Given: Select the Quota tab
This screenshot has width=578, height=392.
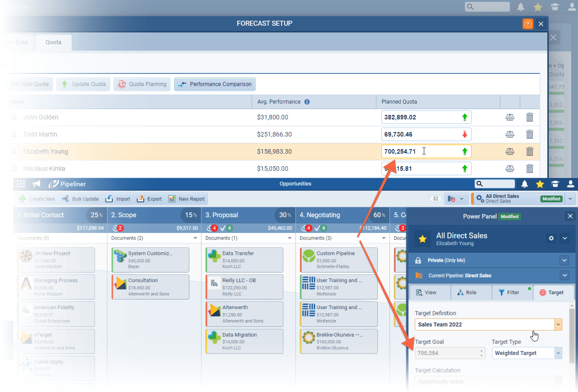Looking at the screenshot, I should click(53, 42).
